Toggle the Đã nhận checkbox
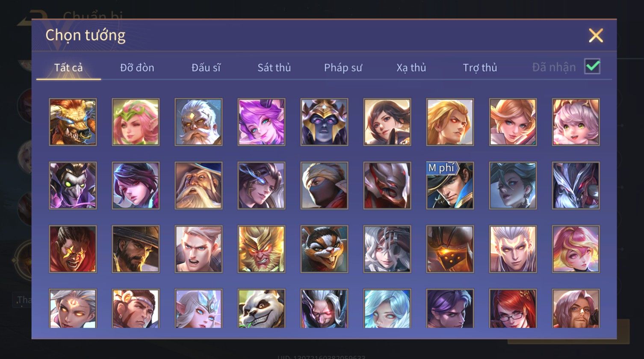Image resolution: width=644 pixels, height=359 pixels. [x=592, y=67]
